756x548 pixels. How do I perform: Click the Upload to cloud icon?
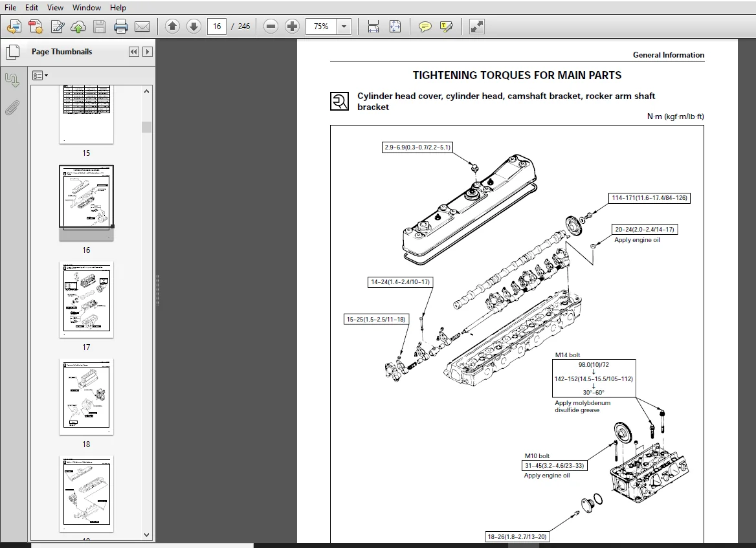tap(78, 27)
